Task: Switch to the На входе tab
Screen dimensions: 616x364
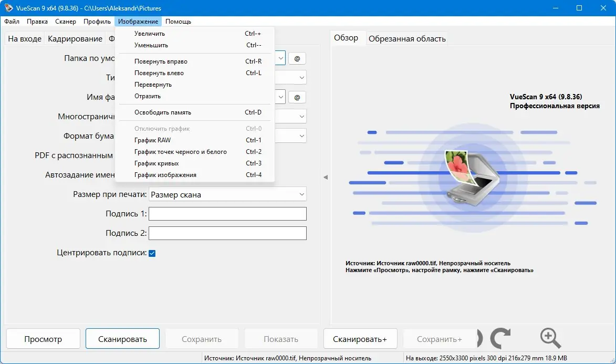Action: (24, 38)
